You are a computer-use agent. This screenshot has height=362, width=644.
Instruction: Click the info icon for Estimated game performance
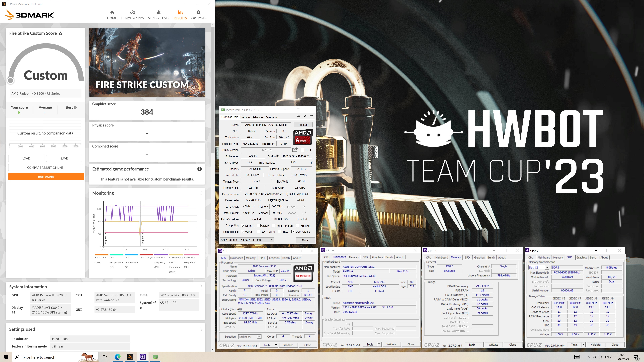[x=199, y=169]
